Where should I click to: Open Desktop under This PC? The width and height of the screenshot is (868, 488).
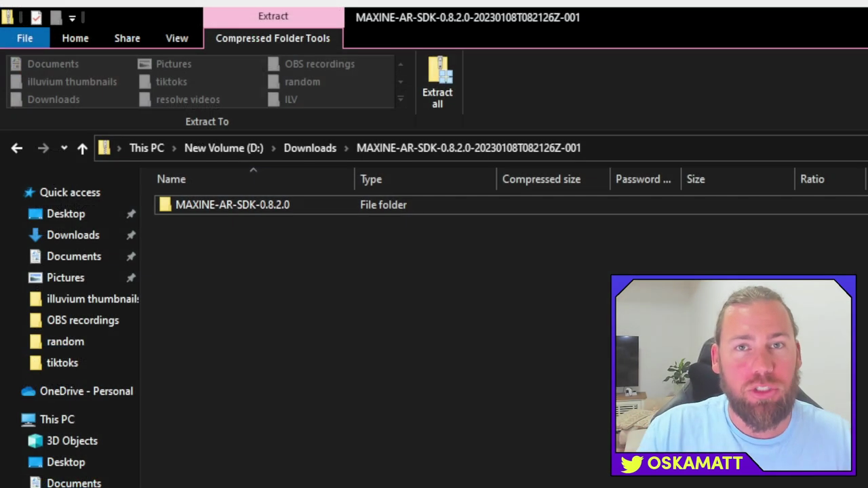click(66, 462)
